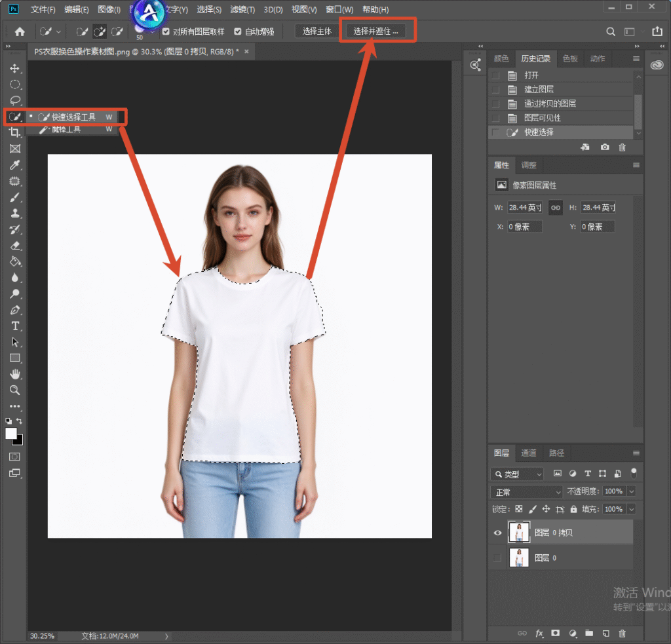Switch to the 通道 tab

[x=529, y=453]
